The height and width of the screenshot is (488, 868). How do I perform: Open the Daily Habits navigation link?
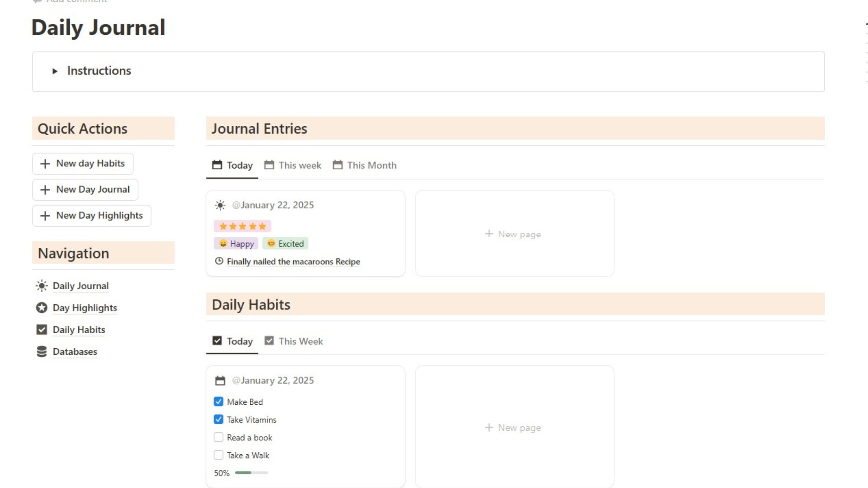click(79, 330)
